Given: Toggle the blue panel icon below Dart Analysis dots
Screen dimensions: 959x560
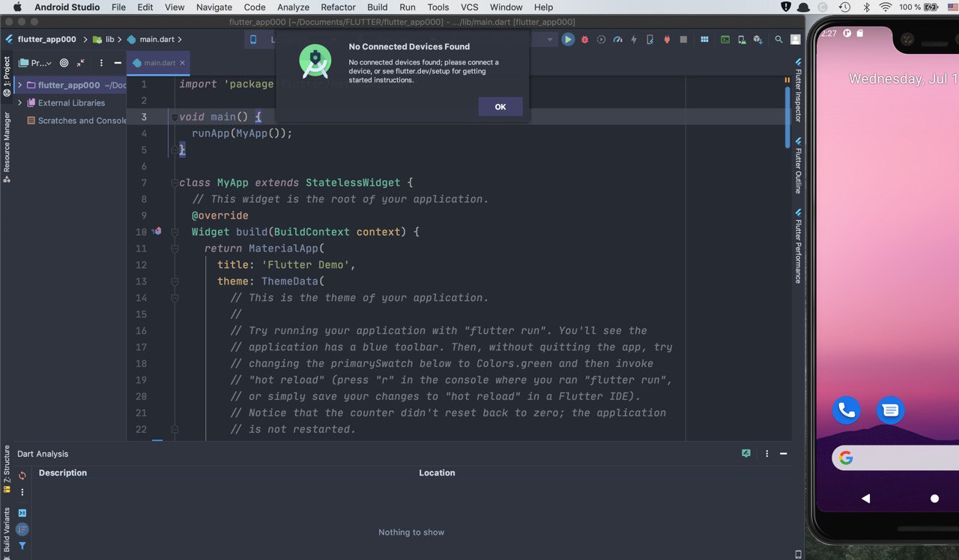Looking at the screenshot, I should pos(22,513).
